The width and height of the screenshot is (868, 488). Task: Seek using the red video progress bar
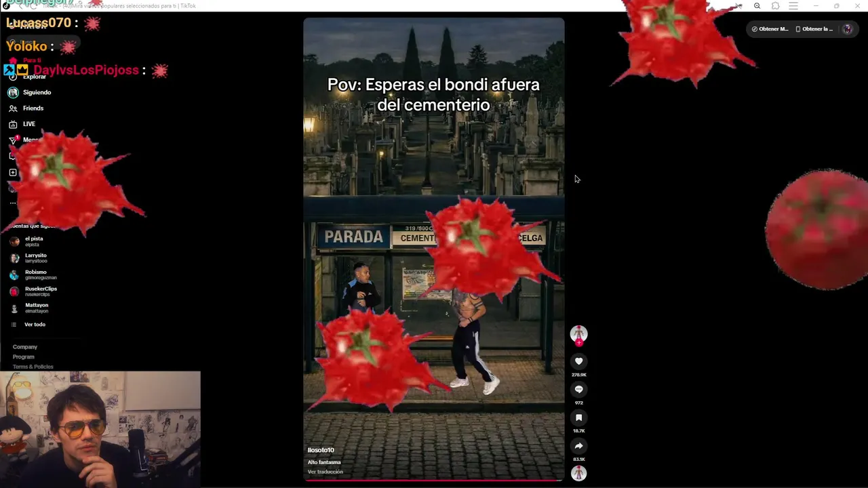click(433, 480)
